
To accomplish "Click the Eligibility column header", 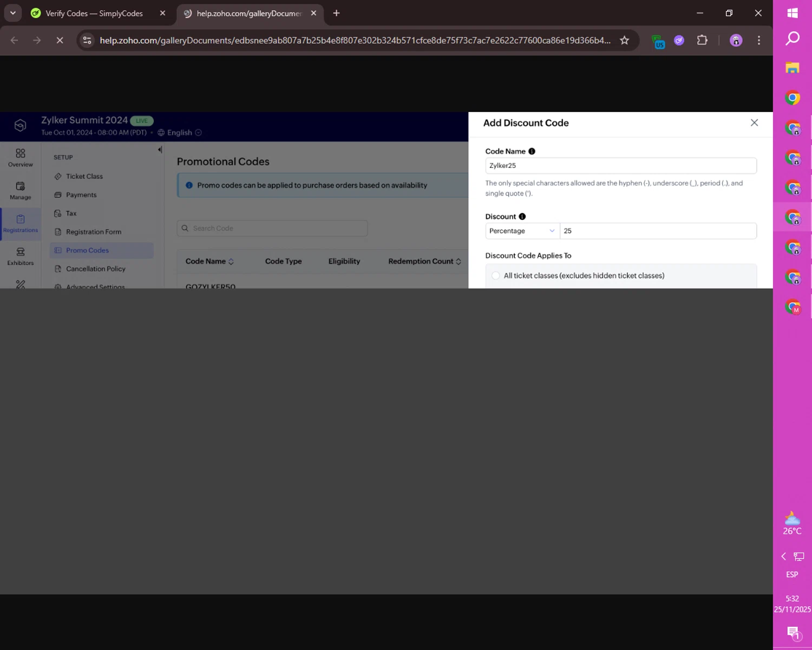I will (344, 261).
